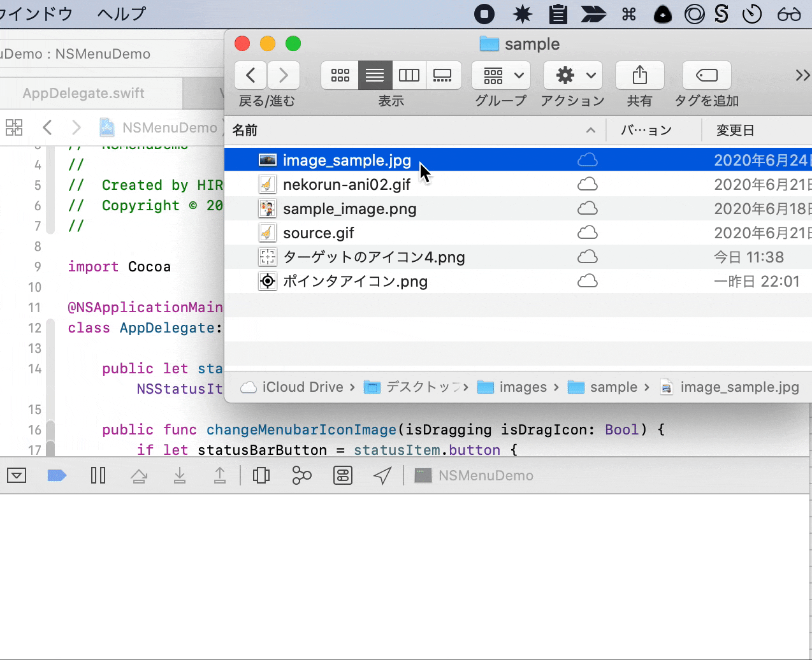
Task: Pause program execution in Xcode debug bar
Action: (x=98, y=475)
